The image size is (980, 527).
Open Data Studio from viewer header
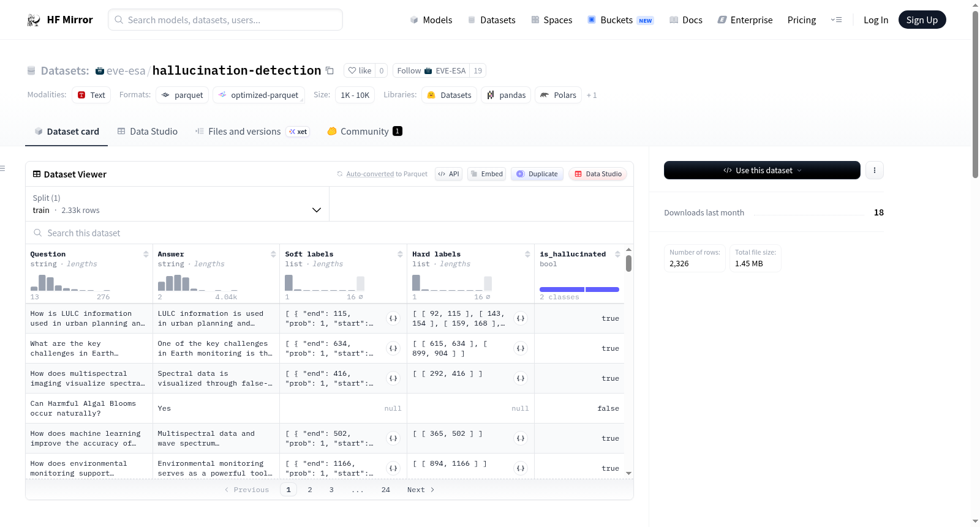pyautogui.click(x=598, y=174)
